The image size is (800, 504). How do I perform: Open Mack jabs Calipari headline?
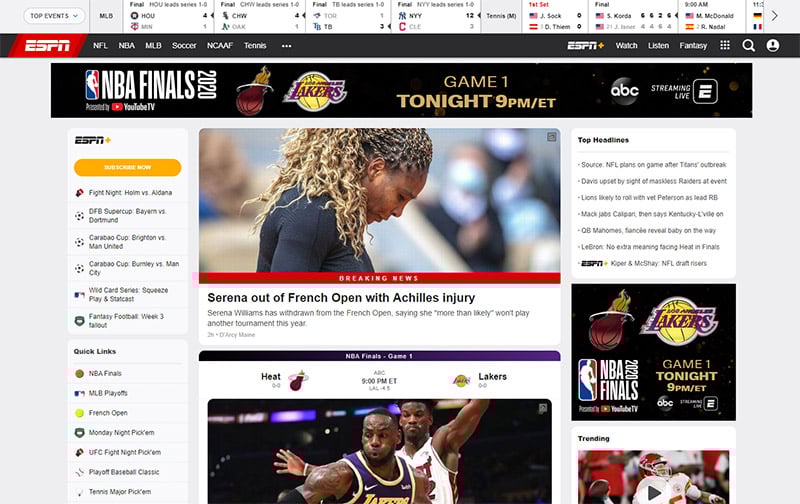651,214
